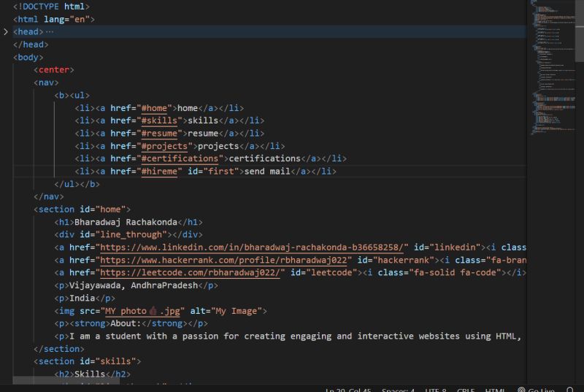Click the closing nav tag

point(48,196)
